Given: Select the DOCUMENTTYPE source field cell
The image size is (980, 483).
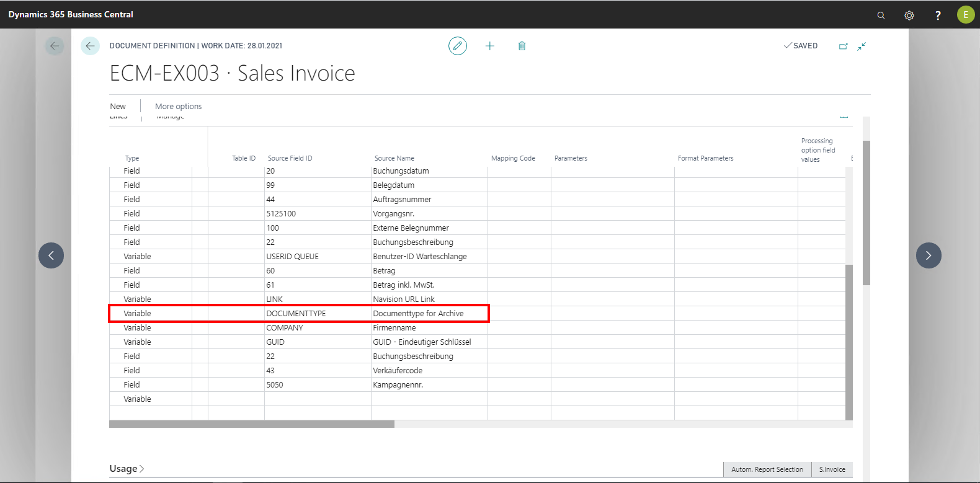Looking at the screenshot, I should click(316, 314).
